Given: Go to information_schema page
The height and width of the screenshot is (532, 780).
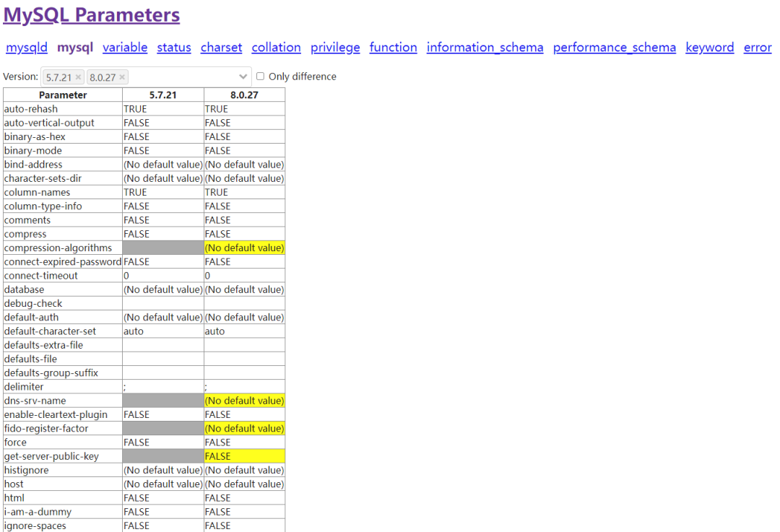Looking at the screenshot, I should point(485,47).
